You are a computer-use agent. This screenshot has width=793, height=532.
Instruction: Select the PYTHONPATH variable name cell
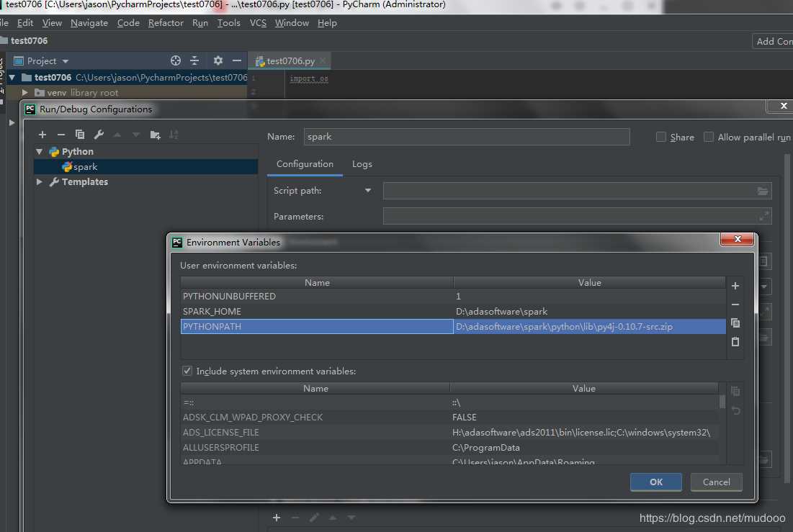[317, 326]
